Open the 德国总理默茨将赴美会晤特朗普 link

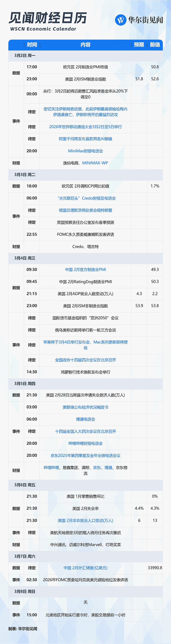click(85, 210)
